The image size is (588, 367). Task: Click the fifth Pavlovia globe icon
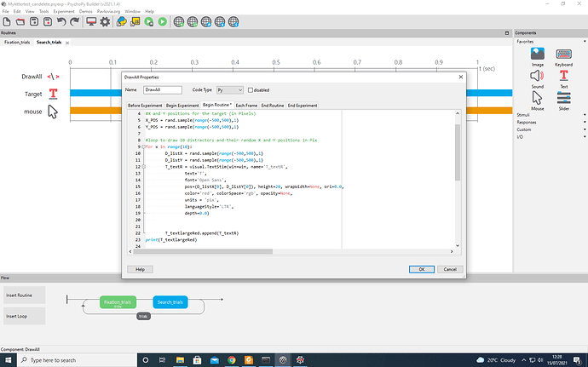(x=233, y=22)
